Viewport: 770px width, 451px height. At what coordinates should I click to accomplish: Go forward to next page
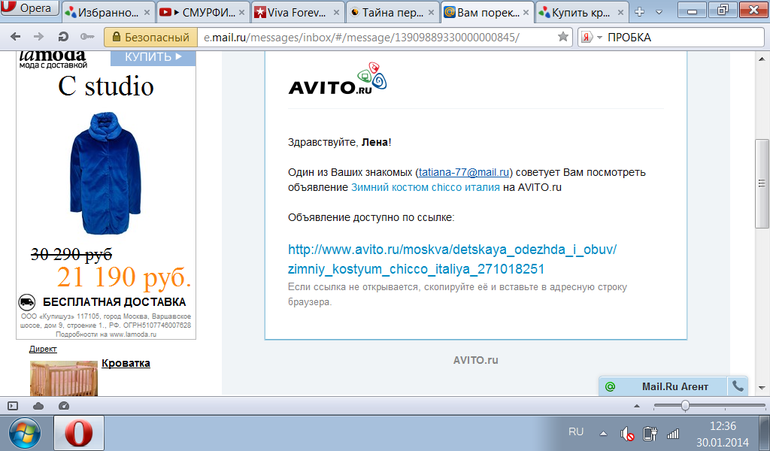point(38,37)
